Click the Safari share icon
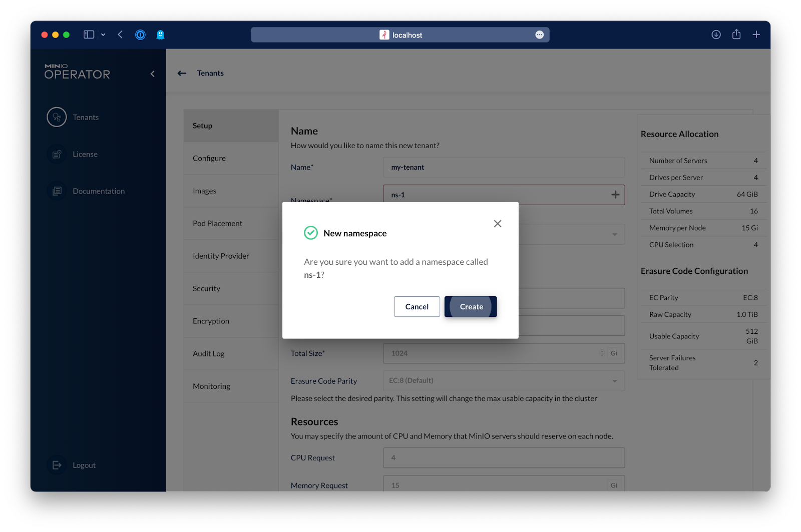 click(736, 35)
